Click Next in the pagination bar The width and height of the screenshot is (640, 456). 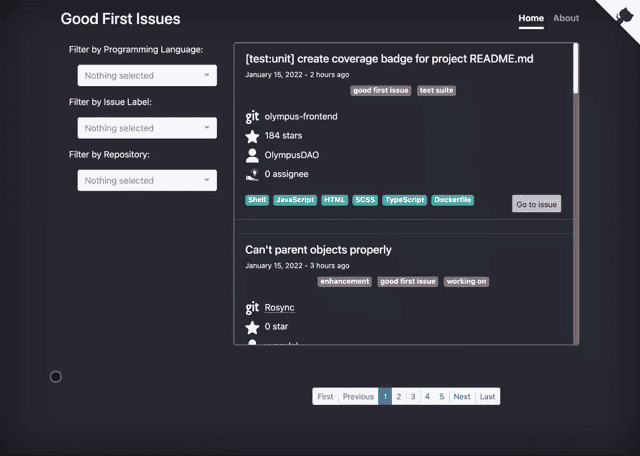coord(462,396)
